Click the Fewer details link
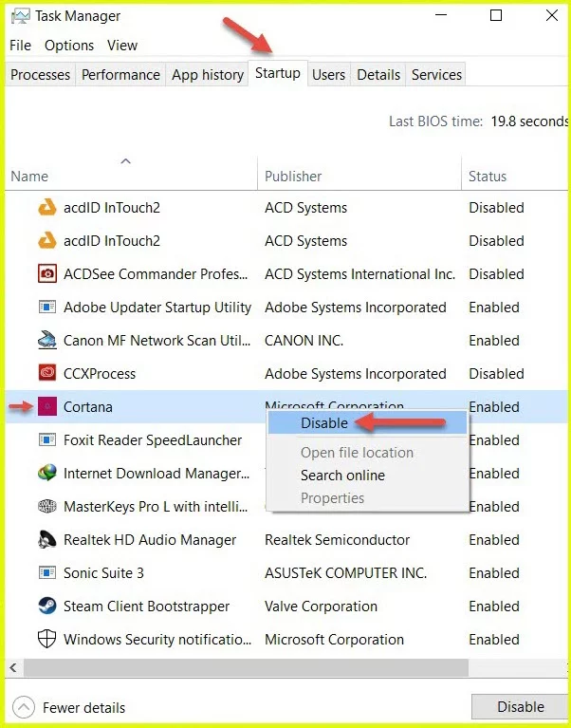 coord(84,707)
